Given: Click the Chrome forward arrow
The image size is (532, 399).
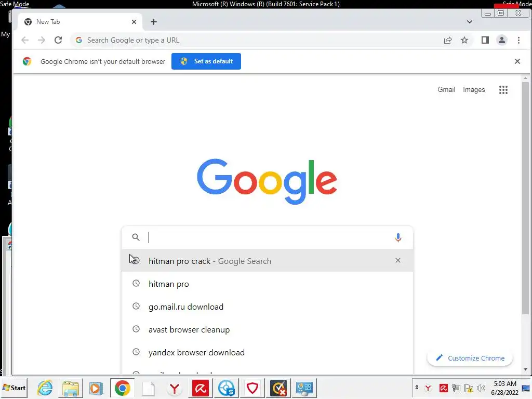Looking at the screenshot, I should (42, 40).
